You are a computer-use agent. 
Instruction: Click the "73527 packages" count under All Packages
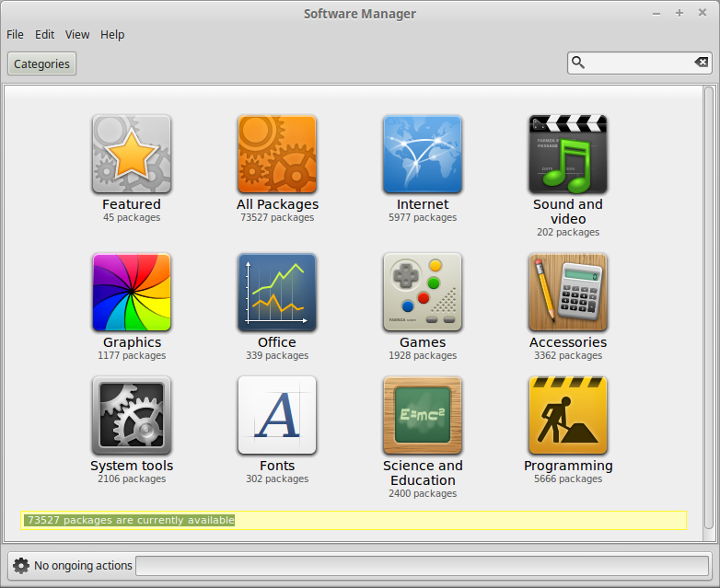point(277,217)
